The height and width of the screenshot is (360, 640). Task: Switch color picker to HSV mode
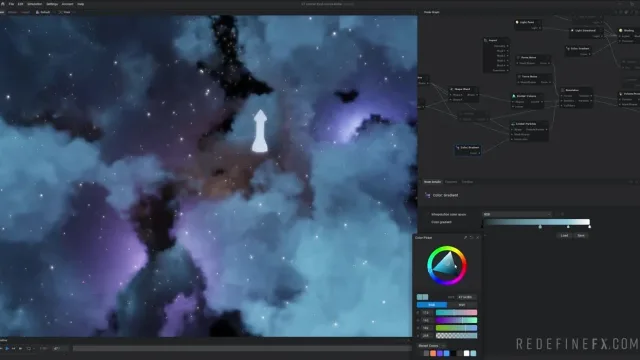(x=462, y=305)
